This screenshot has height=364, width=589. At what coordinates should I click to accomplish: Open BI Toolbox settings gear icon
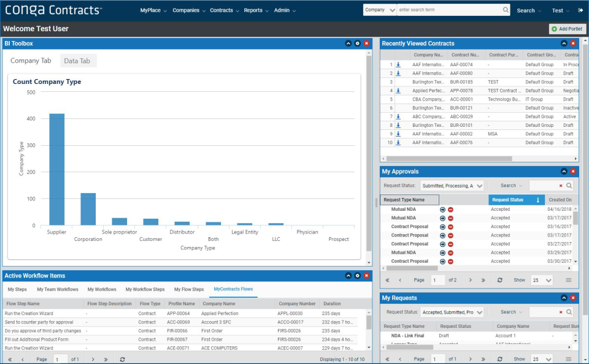[358, 44]
